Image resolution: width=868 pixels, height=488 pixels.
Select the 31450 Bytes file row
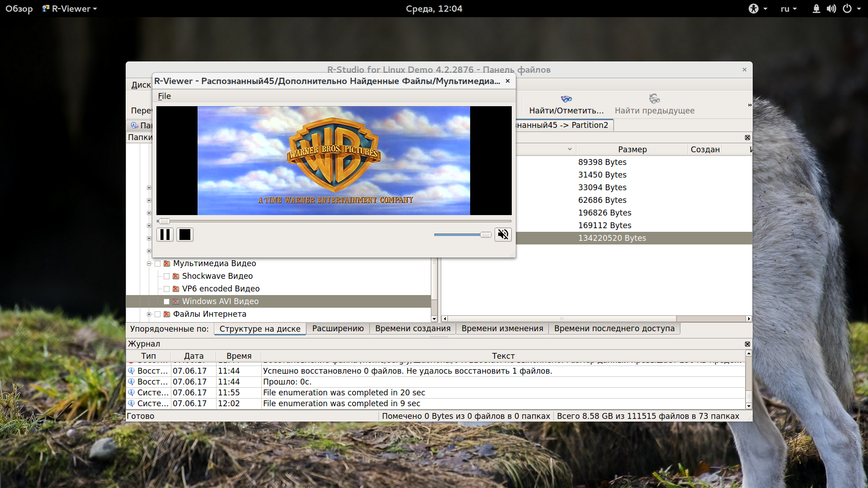[634, 175]
